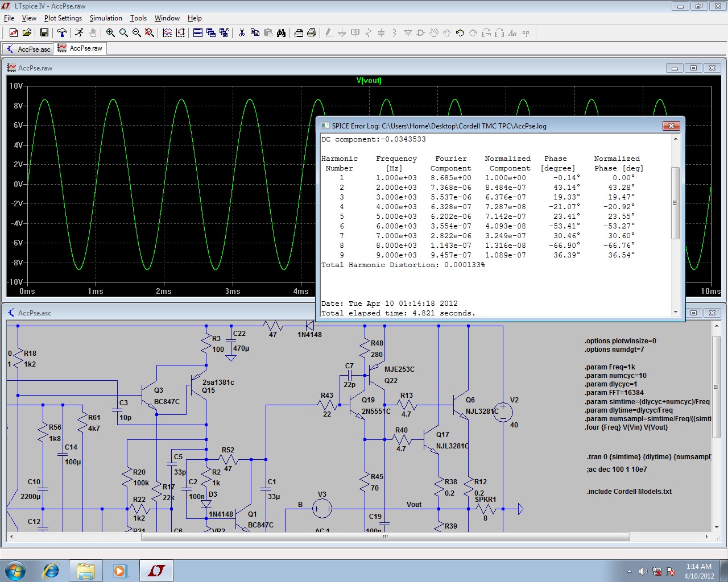
Task: Click the Undo arrow icon
Action: tap(460, 33)
